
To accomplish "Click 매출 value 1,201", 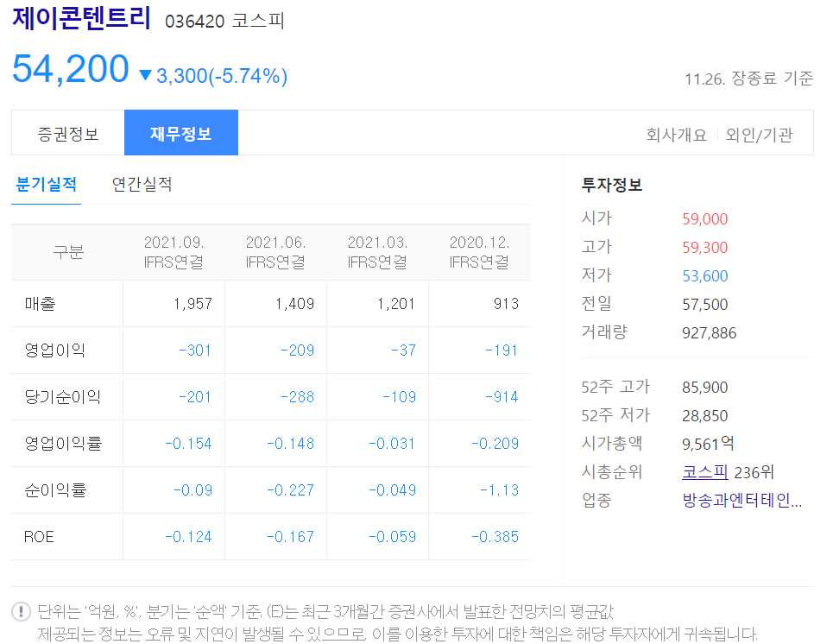I will [396, 304].
